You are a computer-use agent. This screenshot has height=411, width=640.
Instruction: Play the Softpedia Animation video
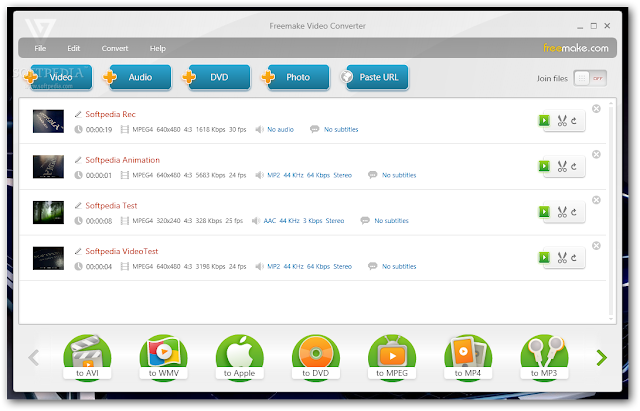tap(544, 166)
